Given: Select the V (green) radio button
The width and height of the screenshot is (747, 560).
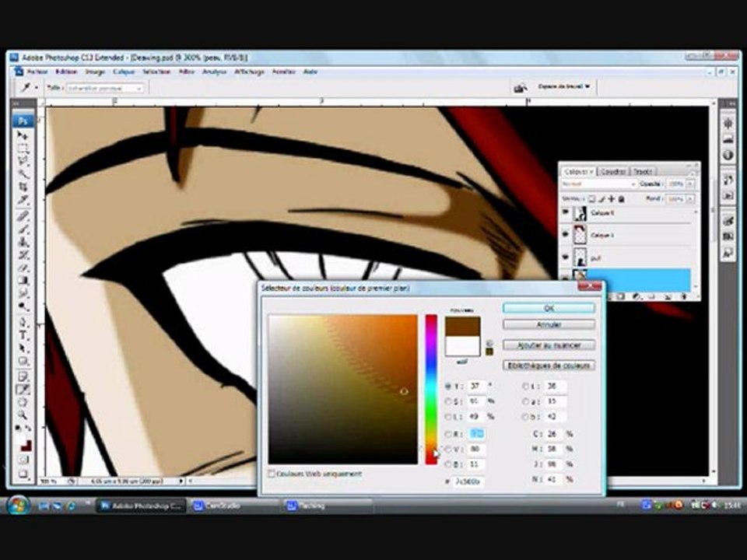Looking at the screenshot, I should click(x=448, y=449).
